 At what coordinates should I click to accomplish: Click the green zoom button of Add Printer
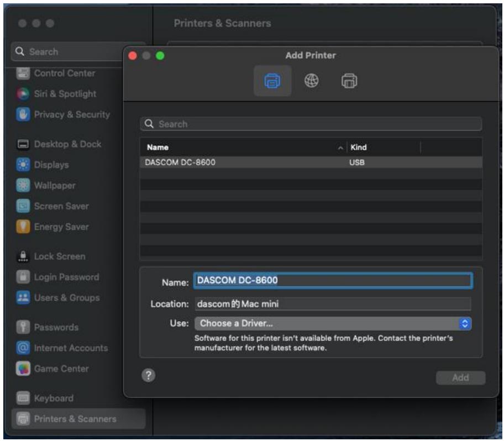[x=160, y=56]
